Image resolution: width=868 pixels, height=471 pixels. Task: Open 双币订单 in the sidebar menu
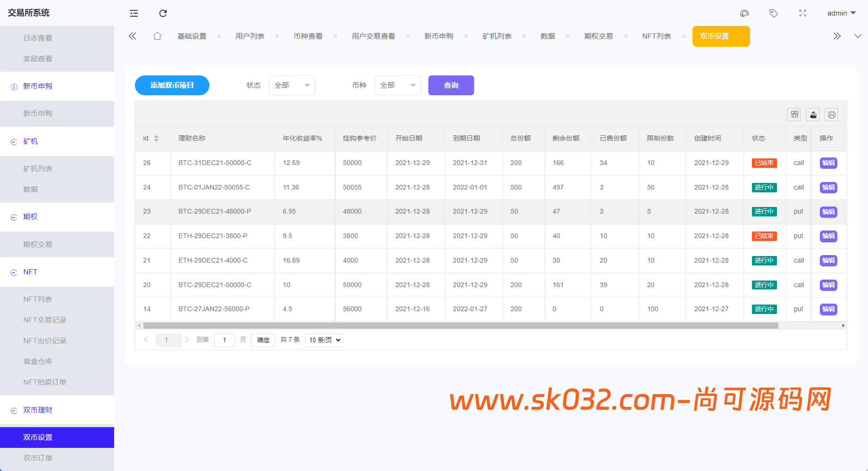pos(38,457)
